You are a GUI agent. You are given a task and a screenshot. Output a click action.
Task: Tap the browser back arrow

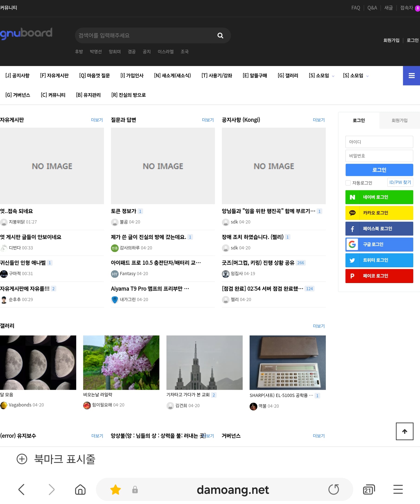pyautogui.click(x=21, y=489)
